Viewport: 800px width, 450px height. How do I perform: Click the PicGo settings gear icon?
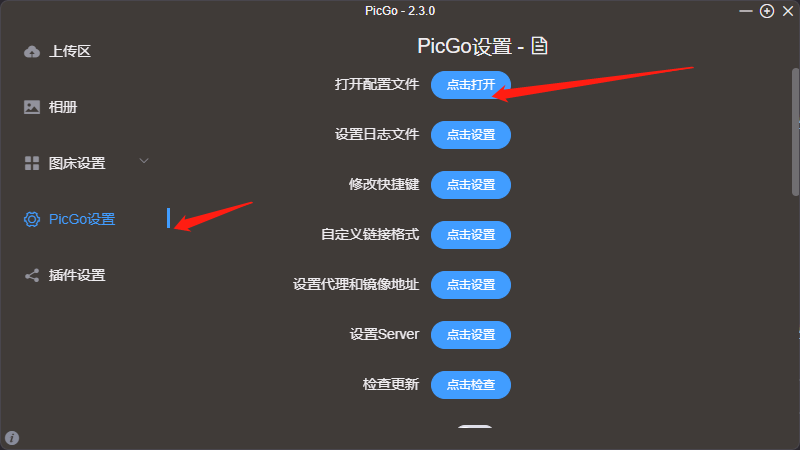tap(32, 219)
